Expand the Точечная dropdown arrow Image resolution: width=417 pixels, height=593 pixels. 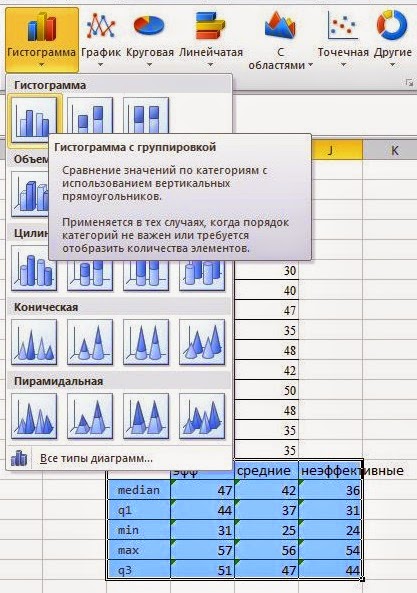[343, 65]
